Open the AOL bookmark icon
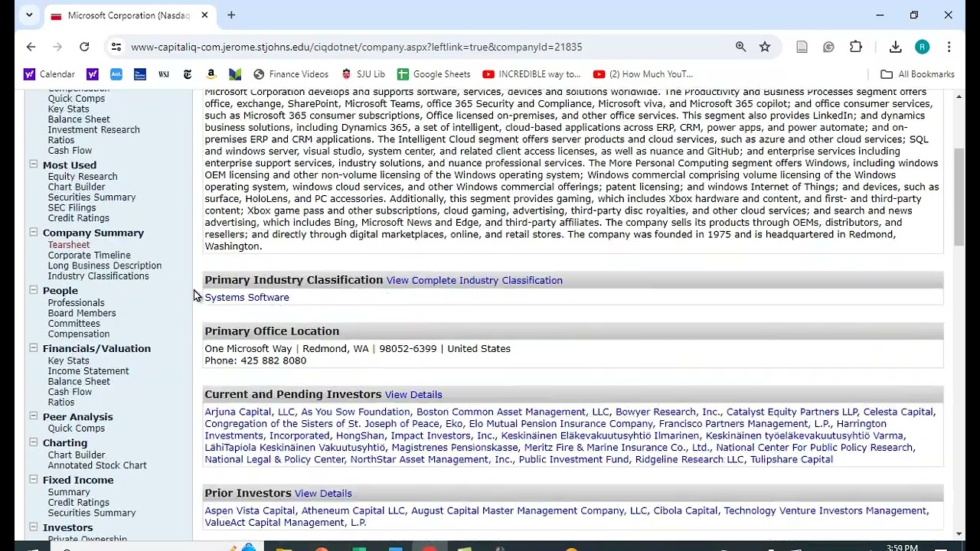 (x=116, y=74)
